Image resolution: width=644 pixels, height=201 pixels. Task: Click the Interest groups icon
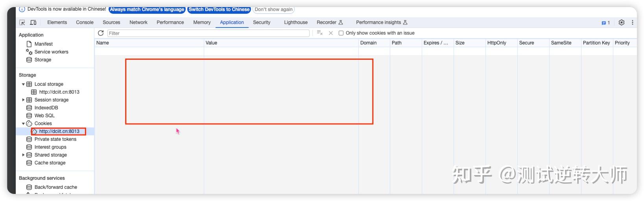(29, 147)
